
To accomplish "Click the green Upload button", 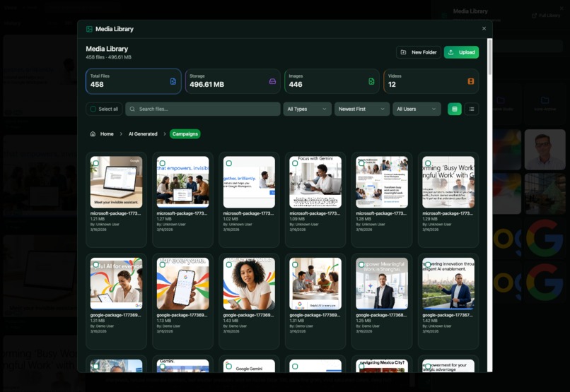I will click(461, 52).
